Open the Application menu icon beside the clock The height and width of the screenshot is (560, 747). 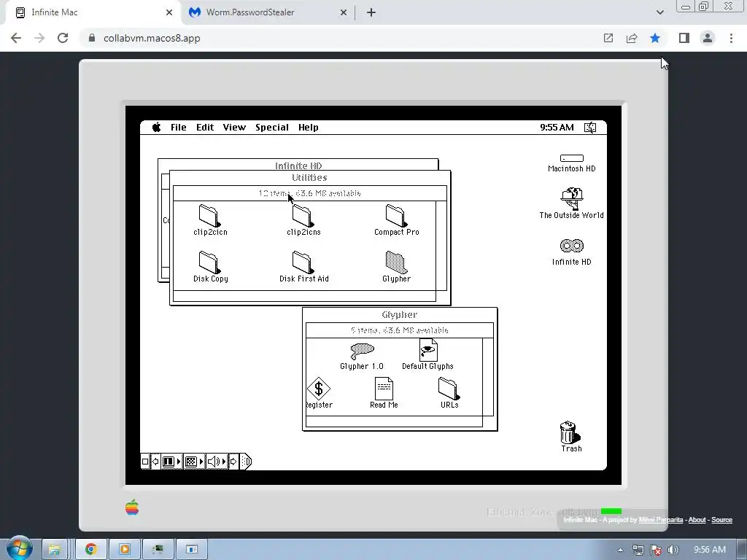[590, 127]
